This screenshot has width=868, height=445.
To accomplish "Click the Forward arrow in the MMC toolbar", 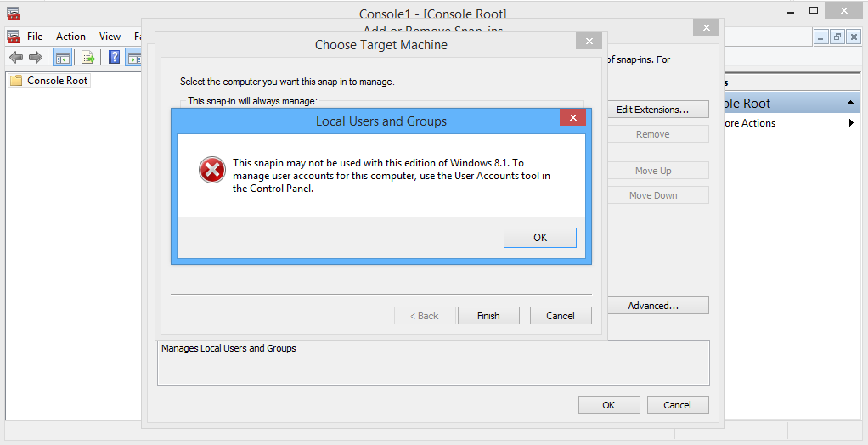I will 36,57.
